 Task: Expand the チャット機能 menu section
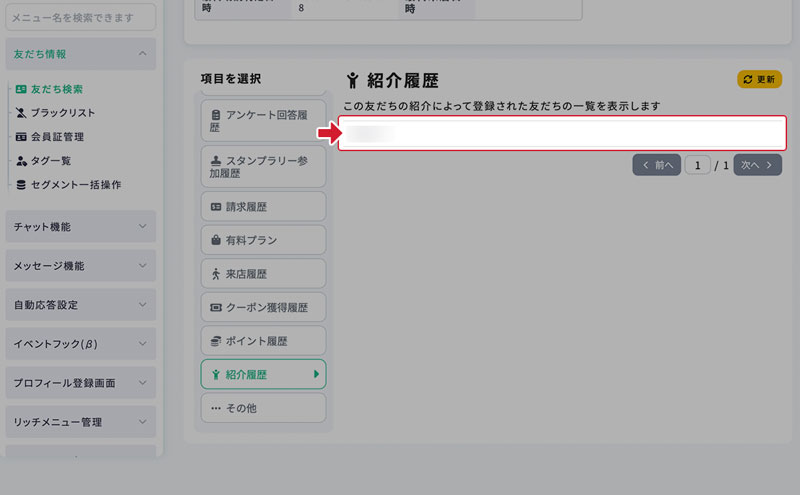coord(80,227)
